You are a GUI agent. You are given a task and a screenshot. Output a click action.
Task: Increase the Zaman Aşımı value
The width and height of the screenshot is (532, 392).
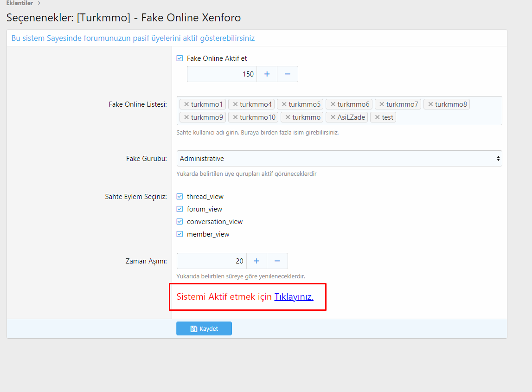pos(256,261)
